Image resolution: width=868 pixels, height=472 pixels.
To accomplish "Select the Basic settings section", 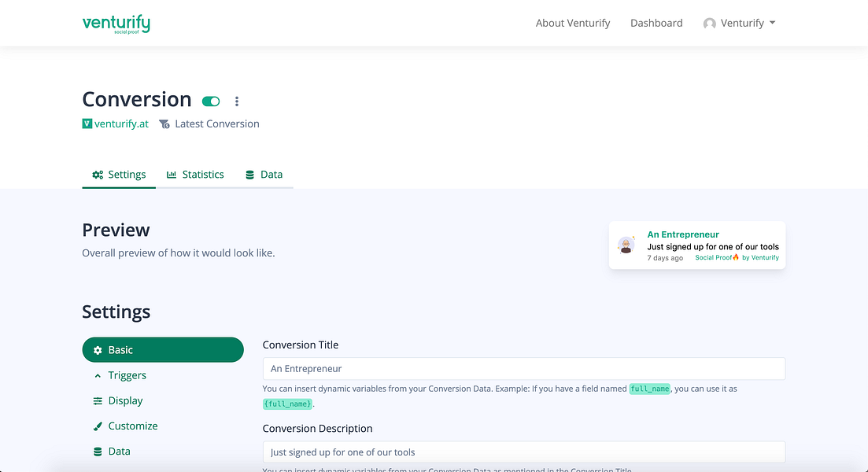I will [163, 350].
